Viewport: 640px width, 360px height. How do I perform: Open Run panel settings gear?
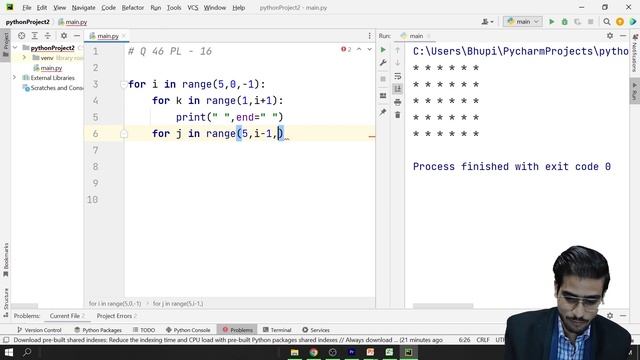610,36
